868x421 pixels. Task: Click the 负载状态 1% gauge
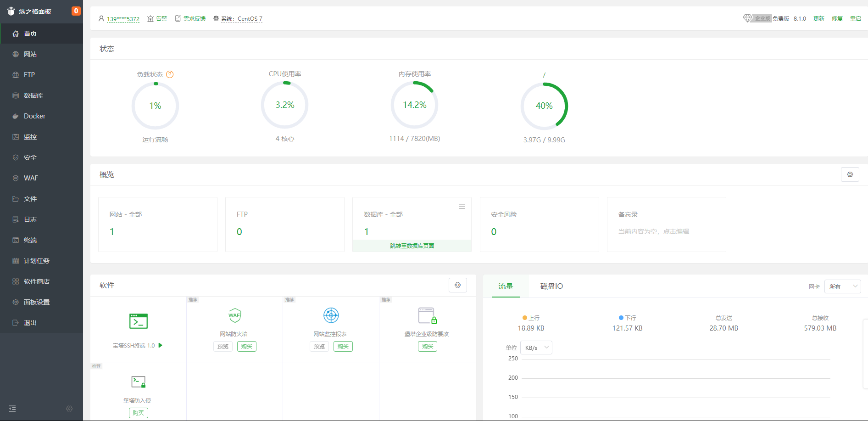click(x=155, y=106)
